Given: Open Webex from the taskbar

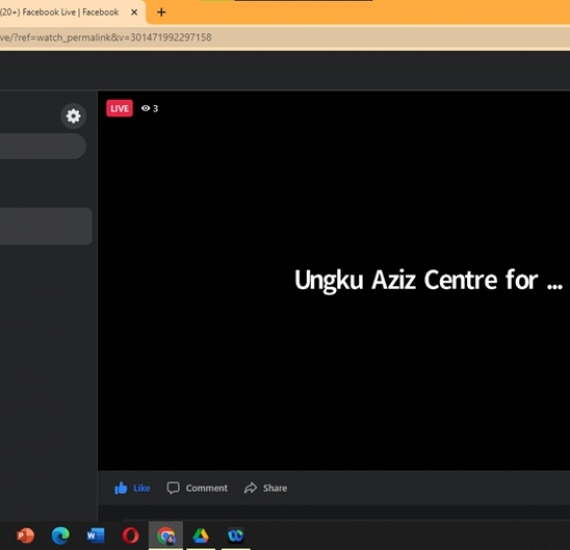Looking at the screenshot, I should pos(236,535).
